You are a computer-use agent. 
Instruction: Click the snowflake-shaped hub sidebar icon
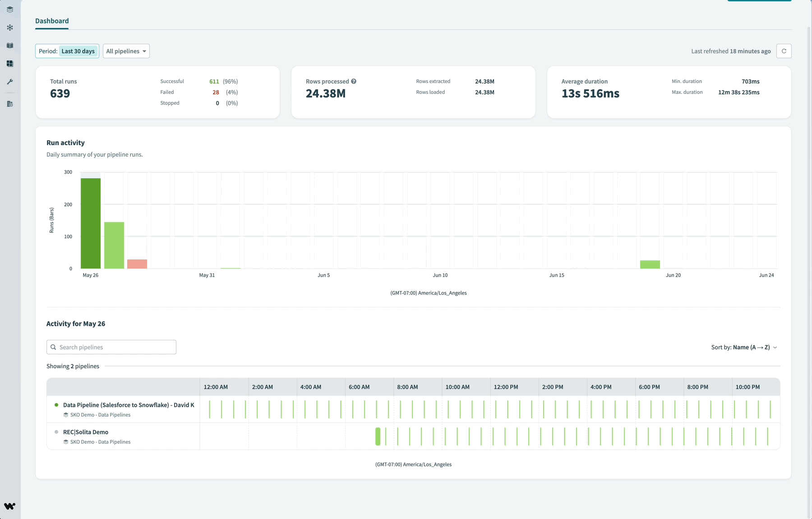pyautogui.click(x=10, y=28)
